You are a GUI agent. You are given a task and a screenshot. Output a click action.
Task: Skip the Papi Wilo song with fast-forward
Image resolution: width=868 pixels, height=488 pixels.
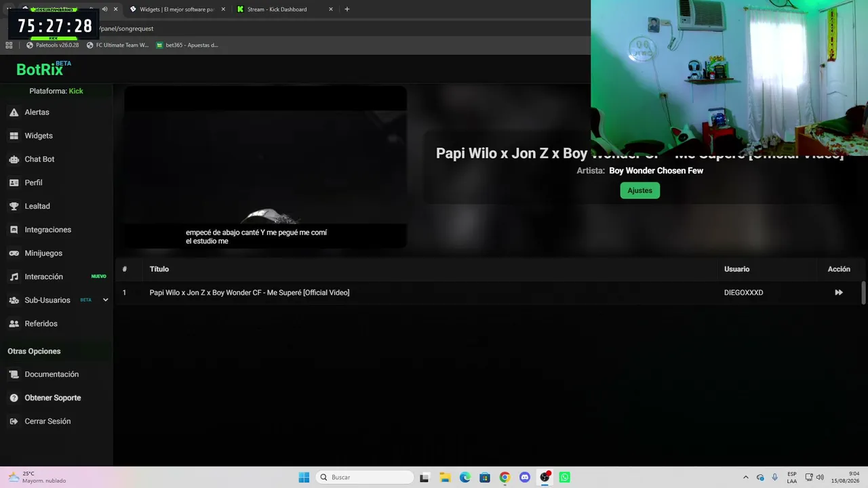(839, 293)
